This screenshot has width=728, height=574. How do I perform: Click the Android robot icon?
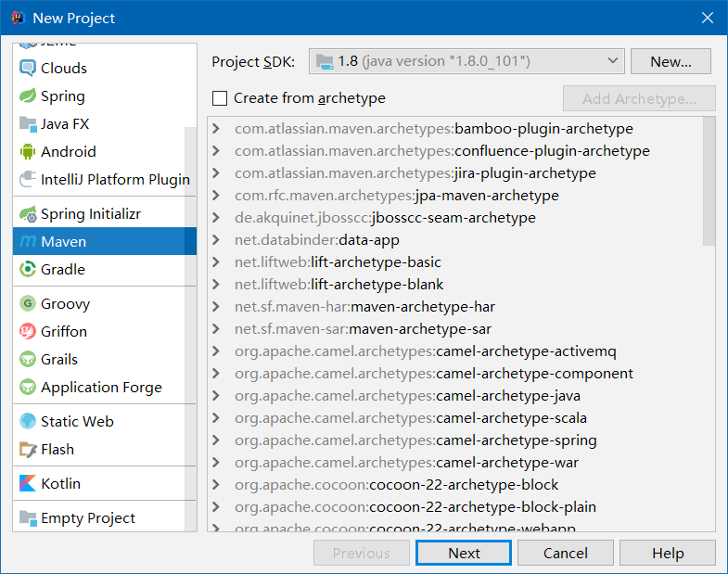[x=28, y=151]
